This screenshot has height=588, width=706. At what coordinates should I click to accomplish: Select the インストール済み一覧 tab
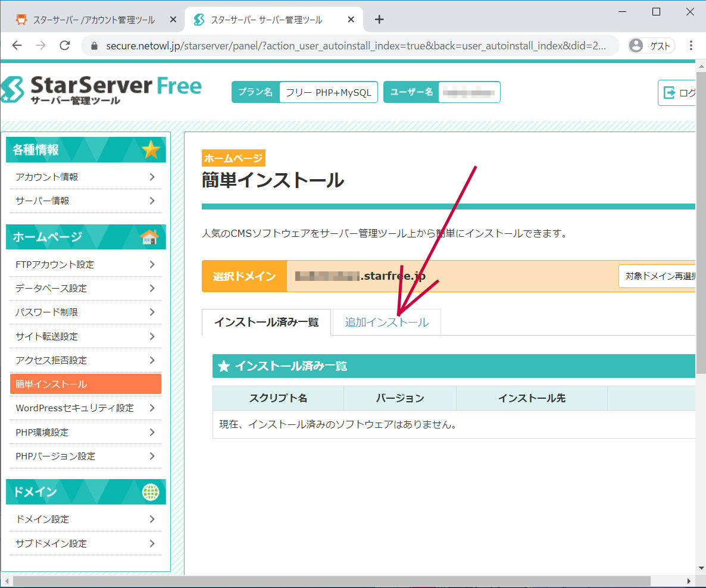(267, 323)
